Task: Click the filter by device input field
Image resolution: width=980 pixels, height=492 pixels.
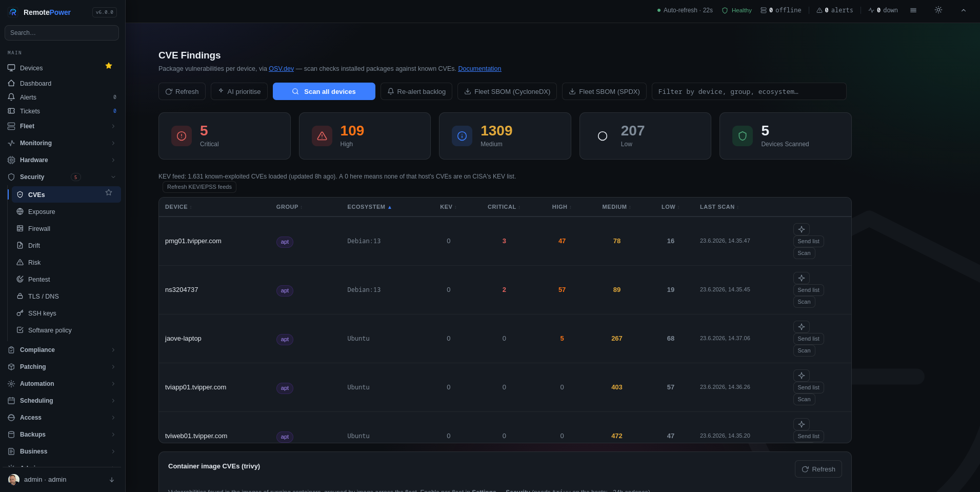Action: (749, 91)
